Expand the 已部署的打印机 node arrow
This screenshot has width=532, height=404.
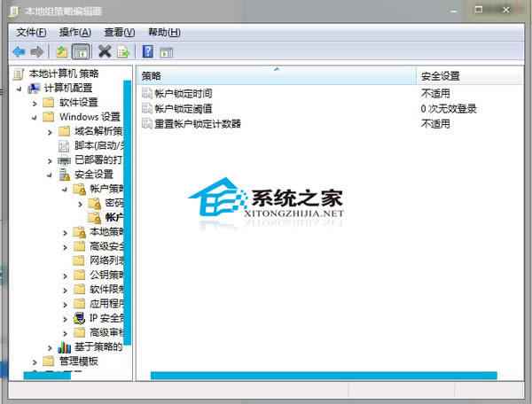pos(50,161)
